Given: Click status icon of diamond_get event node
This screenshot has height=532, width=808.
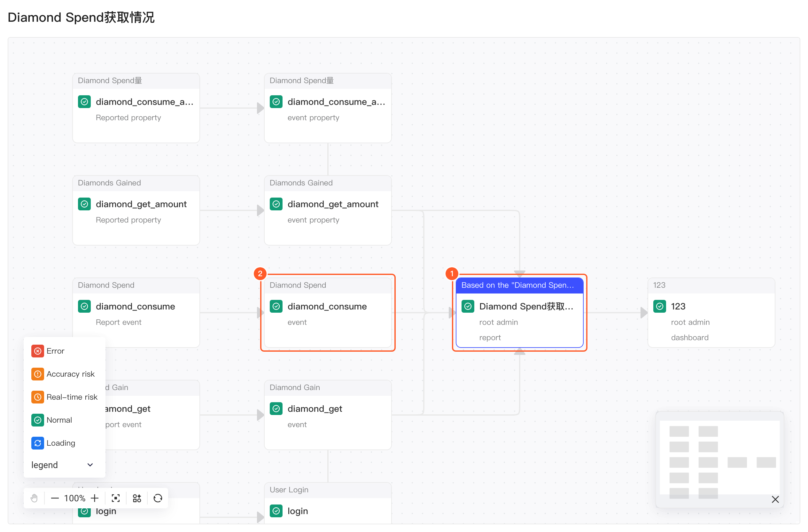Looking at the screenshot, I should click(x=276, y=408).
